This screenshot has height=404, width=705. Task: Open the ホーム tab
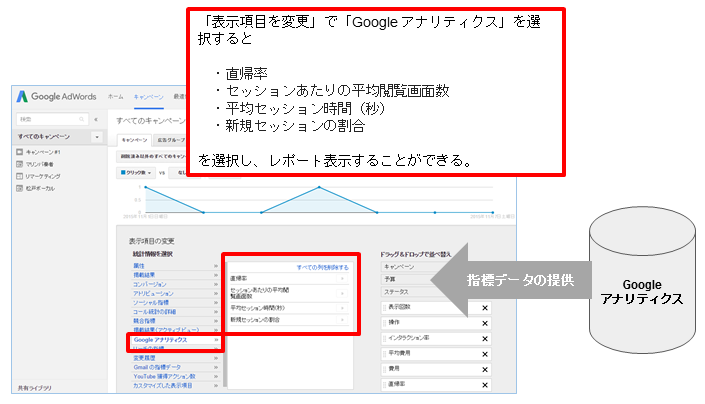tap(116, 96)
